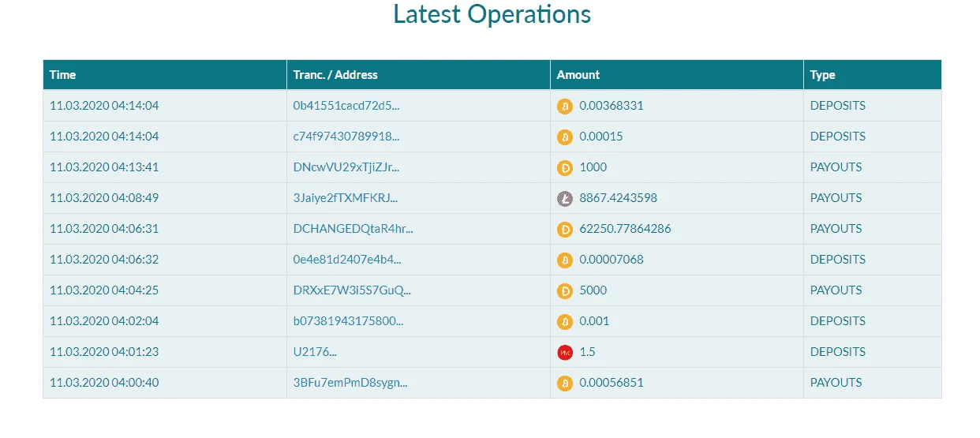Select the time 11.03.2020 04:04:25
This screenshot has width=980, height=438.
tap(104, 290)
